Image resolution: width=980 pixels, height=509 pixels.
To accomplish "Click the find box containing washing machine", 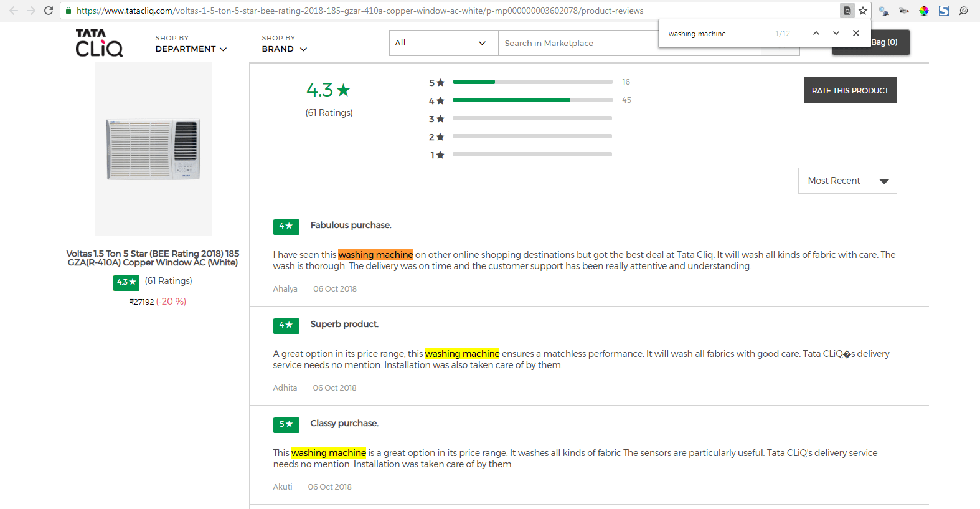I will tap(716, 34).
